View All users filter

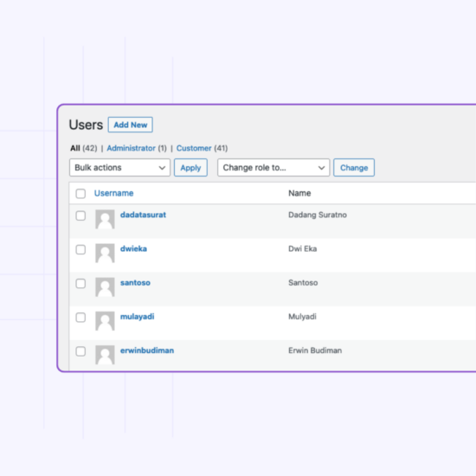75,148
